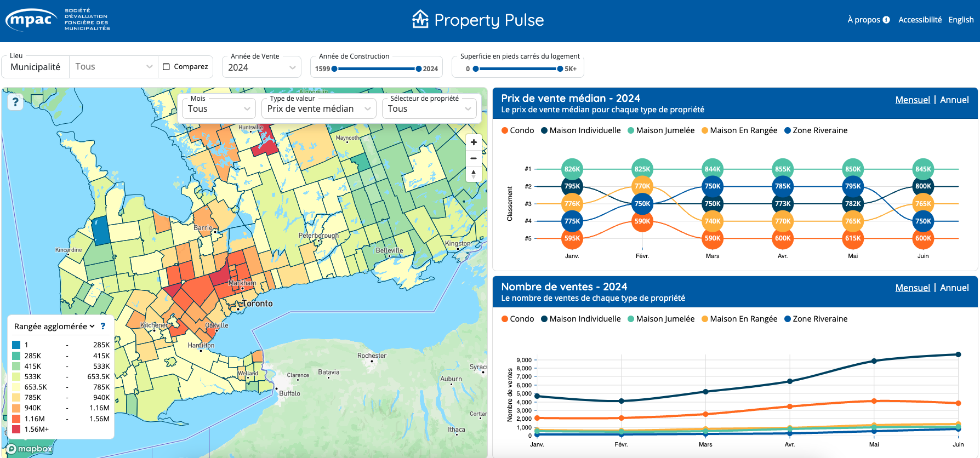Click the 844K bubble for Mars
Image resolution: width=980 pixels, height=458 pixels.
click(x=713, y=169)
